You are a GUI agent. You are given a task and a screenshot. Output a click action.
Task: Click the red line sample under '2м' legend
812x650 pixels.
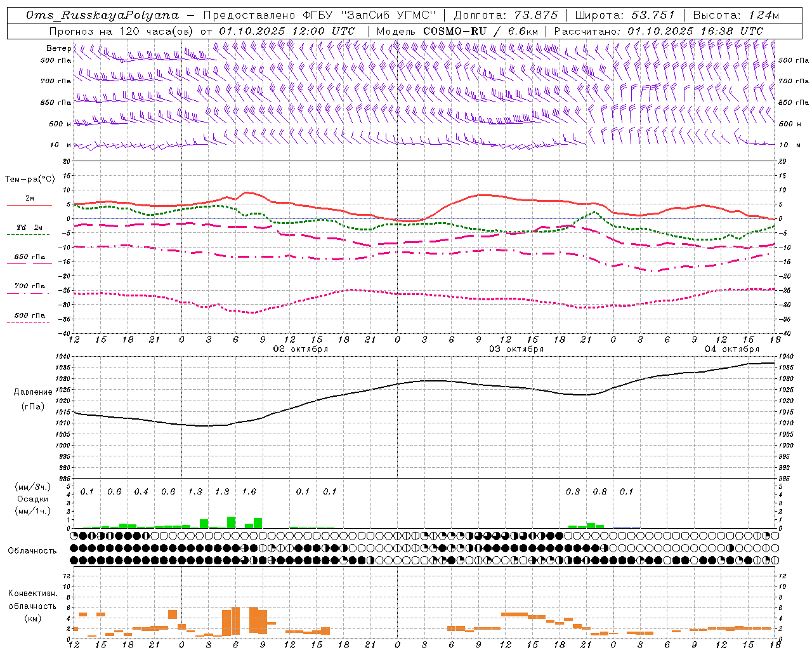pyautogui.click(x=29, y=206)
